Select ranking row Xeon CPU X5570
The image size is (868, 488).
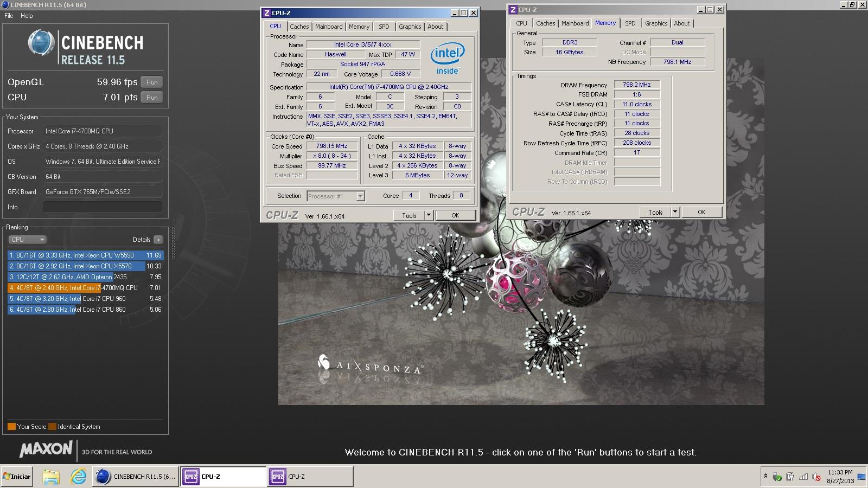coord(85,266)
